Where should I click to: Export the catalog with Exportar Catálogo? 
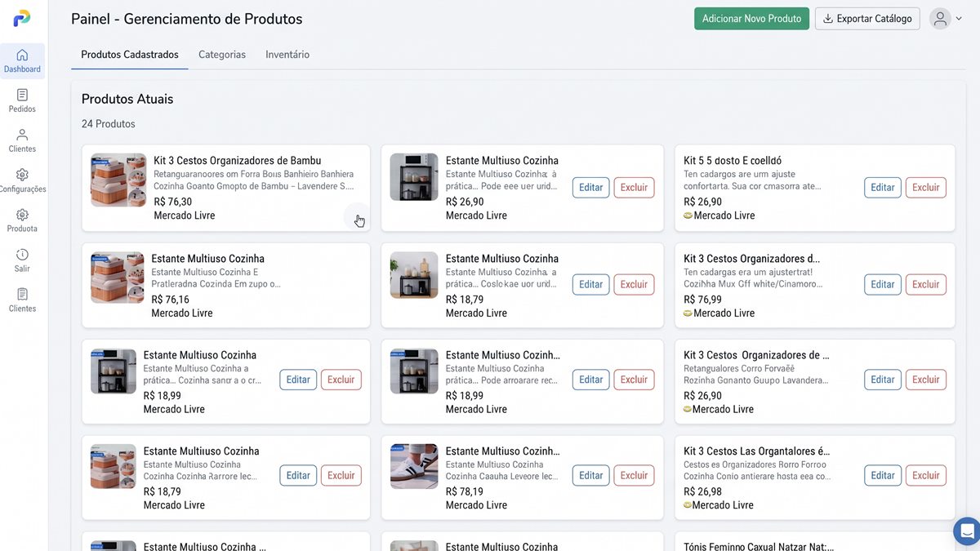tap(867, 19)
